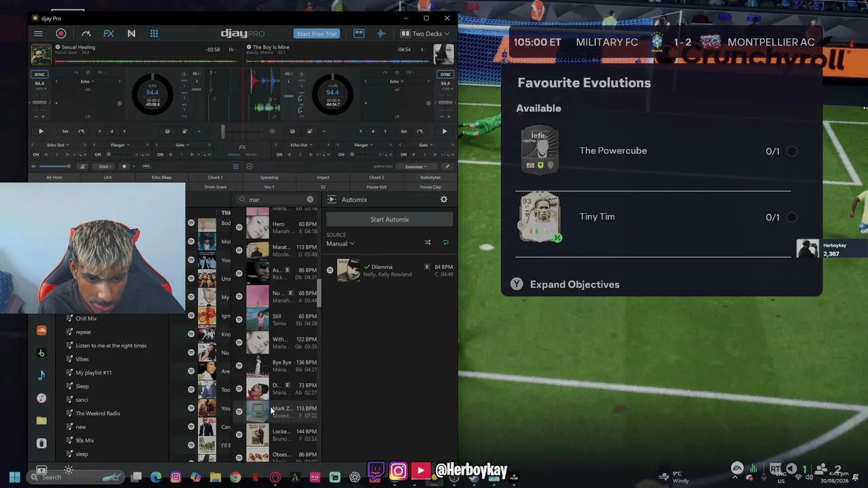Toggle SYNC on the right deck

click(446, 74)
